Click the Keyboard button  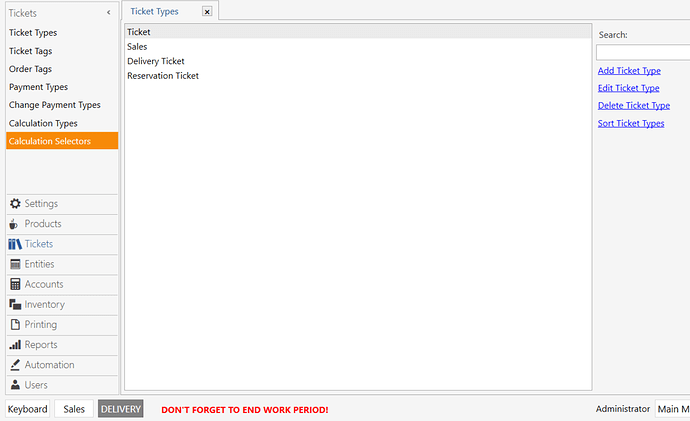(27, 409)
